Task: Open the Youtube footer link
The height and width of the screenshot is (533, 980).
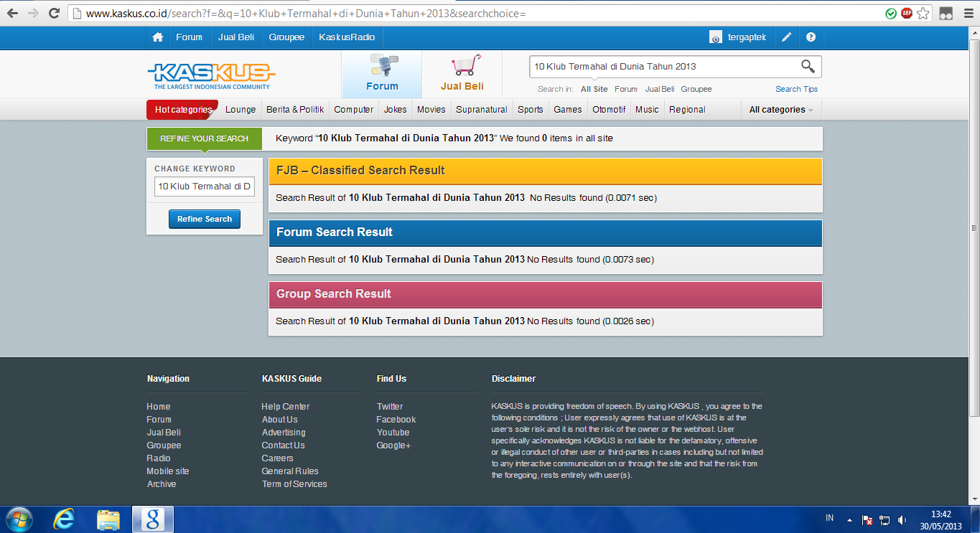Action: [393, 433]
